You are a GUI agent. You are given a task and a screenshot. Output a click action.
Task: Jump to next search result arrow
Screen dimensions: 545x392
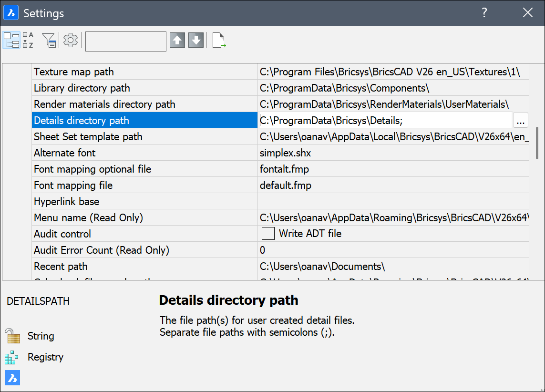[x=196, y=41]
